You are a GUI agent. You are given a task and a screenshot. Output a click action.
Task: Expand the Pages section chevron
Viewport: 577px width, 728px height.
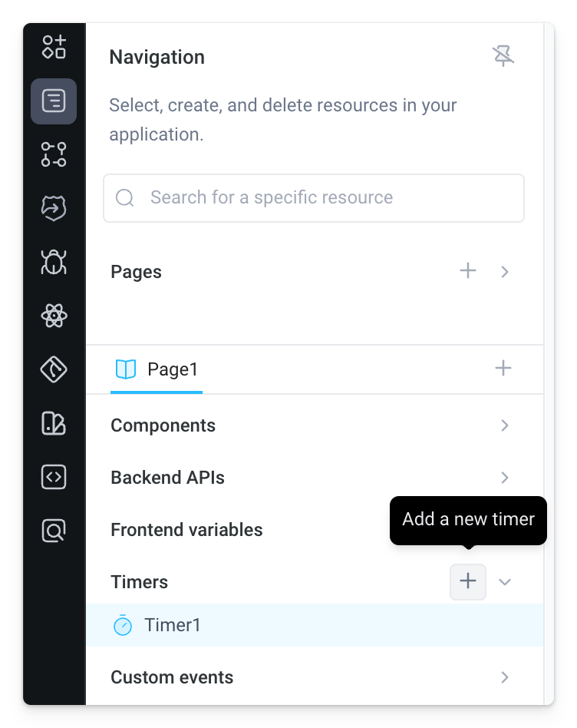point(504,271)
